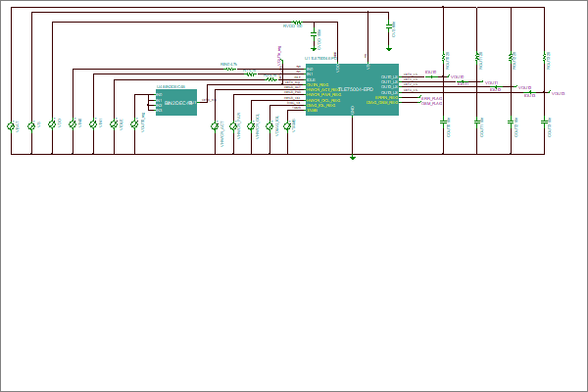The image size is (588, 392).
Task: Click the ground symbol below CVS capacitor
Action: (389, 49)
